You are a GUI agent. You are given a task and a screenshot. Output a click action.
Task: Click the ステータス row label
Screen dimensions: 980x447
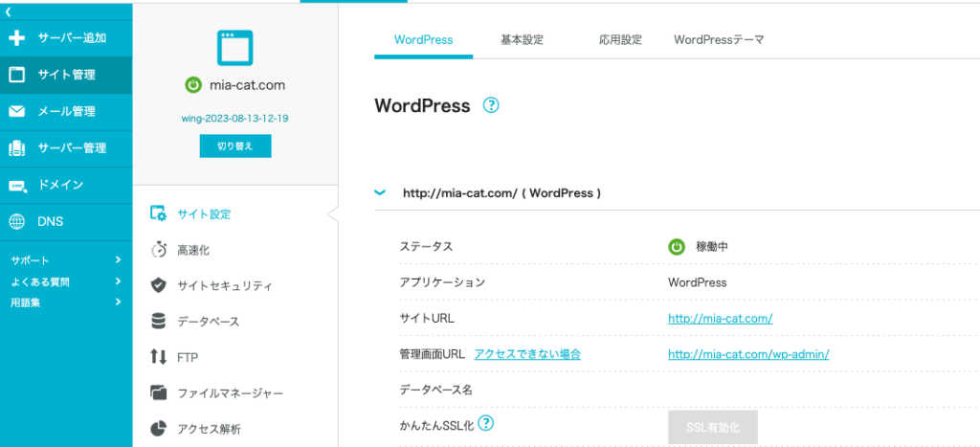pyautogui.click(x=426, y=246)
